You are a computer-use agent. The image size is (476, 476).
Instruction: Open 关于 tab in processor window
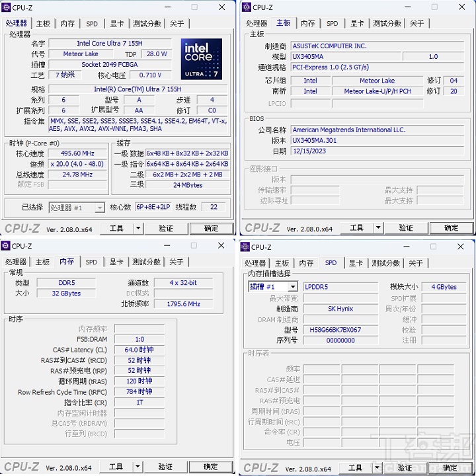(x=177, y=23)
